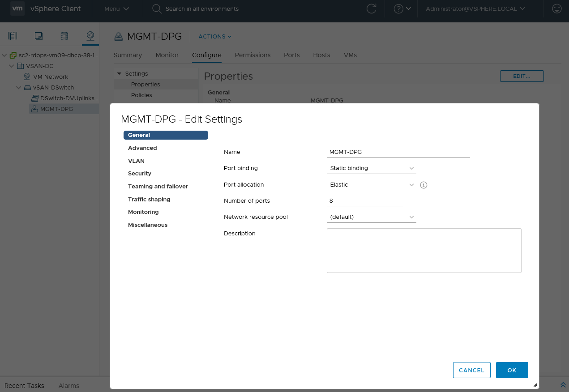The image size is (569, 392).
Task: Open the Storage inventory icon
Action: (64, 36)
